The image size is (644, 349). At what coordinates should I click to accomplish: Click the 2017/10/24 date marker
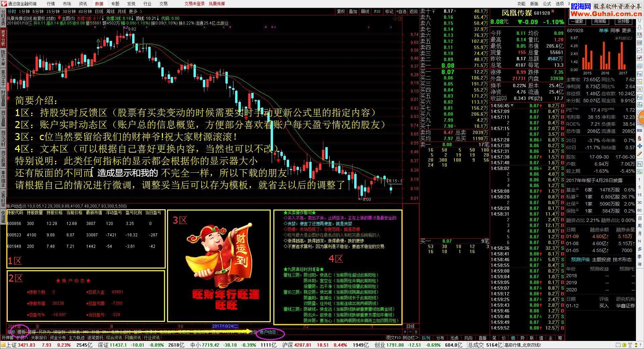pyautogui.click(x=225, y=326)
